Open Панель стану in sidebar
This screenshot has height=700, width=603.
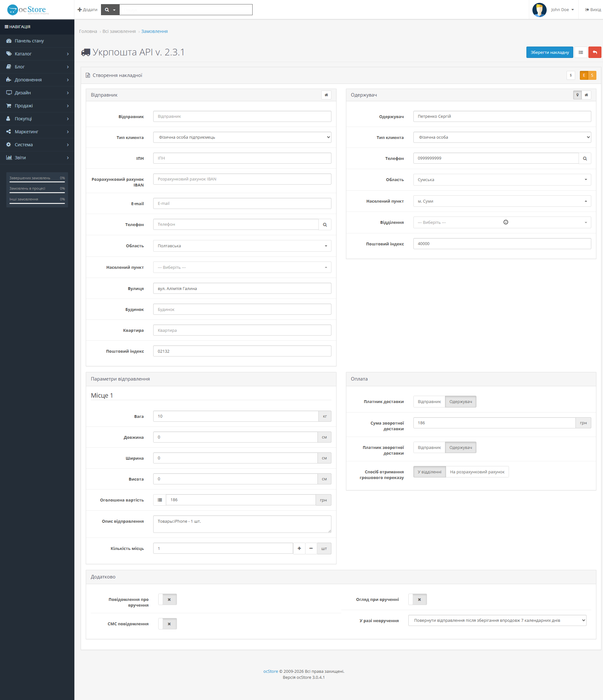[37, 41]
